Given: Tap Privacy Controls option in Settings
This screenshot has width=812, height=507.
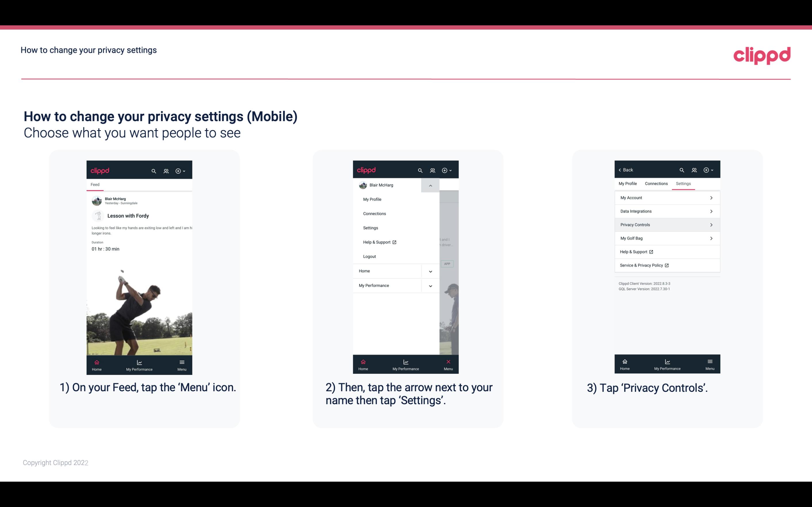Looking at the screenshot, I should [667, 224].
